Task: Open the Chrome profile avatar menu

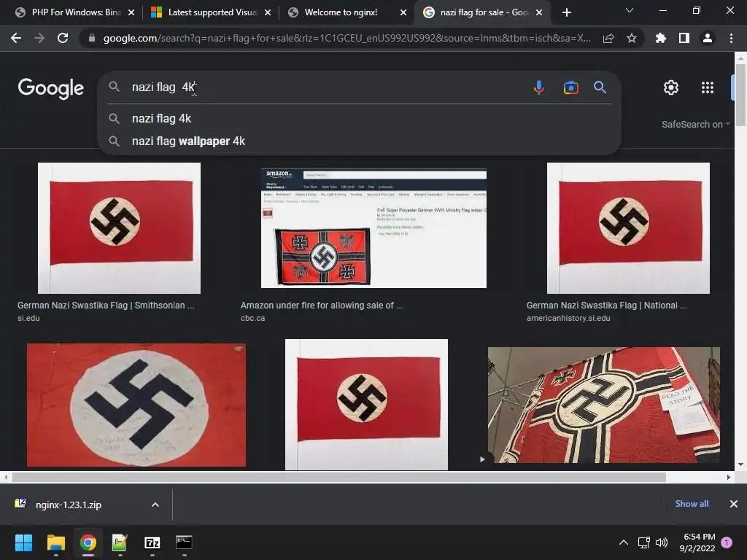Action: pyautogui.click(x=708, y=38)
